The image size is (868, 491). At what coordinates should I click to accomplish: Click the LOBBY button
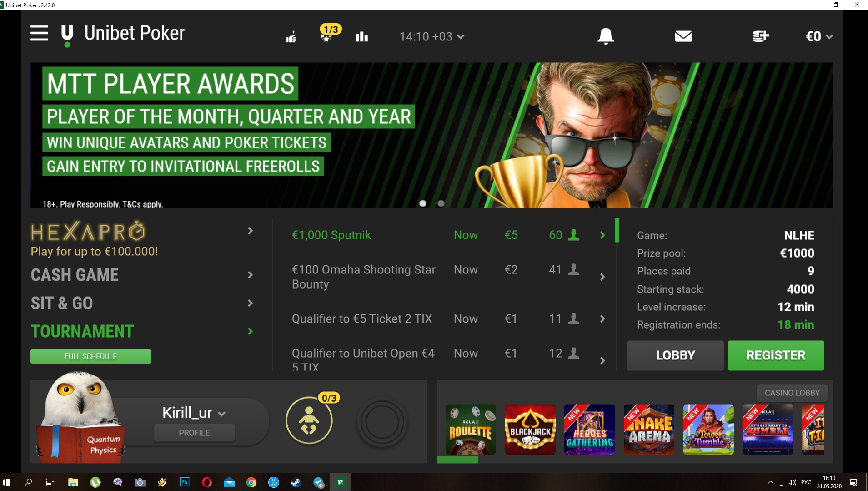tap(675, 355)
